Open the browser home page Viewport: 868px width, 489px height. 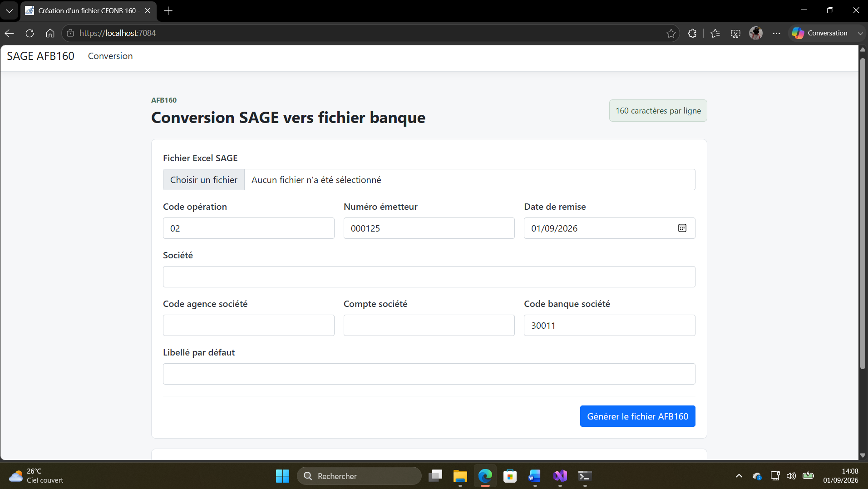[x=50, y=33]
